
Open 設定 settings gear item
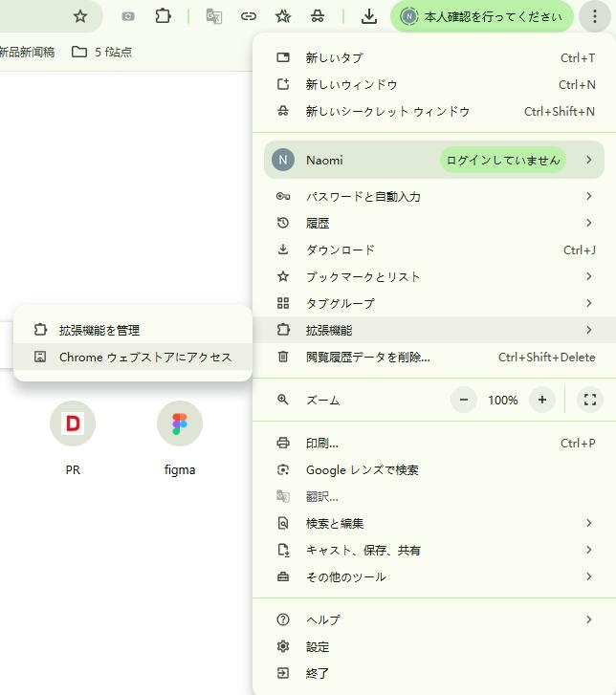click(x=434, y=646)
